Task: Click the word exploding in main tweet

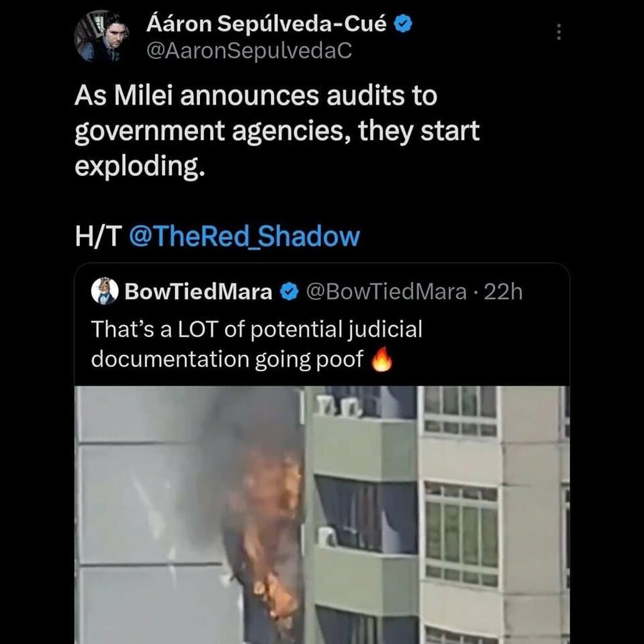Action: click(140, 167)
